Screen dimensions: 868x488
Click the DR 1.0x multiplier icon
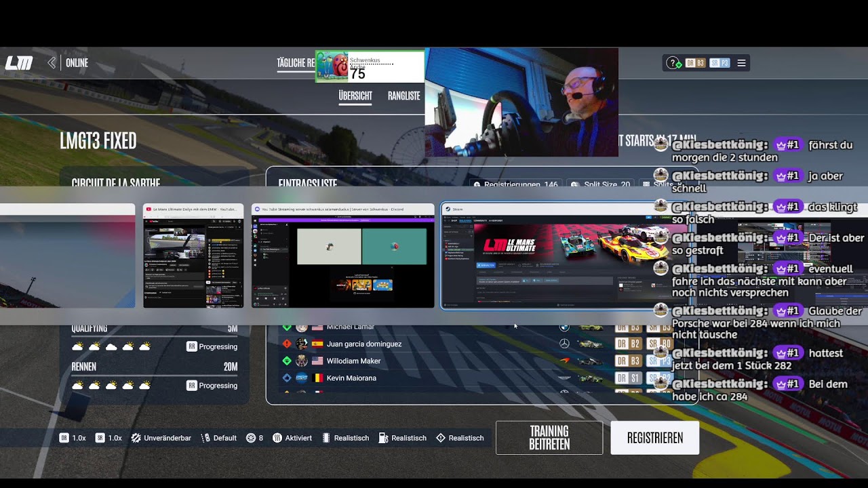64,438
